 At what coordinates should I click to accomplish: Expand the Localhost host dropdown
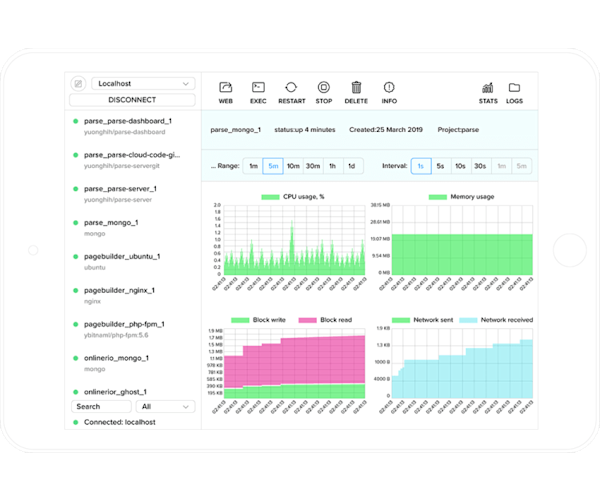pos(143,84)
